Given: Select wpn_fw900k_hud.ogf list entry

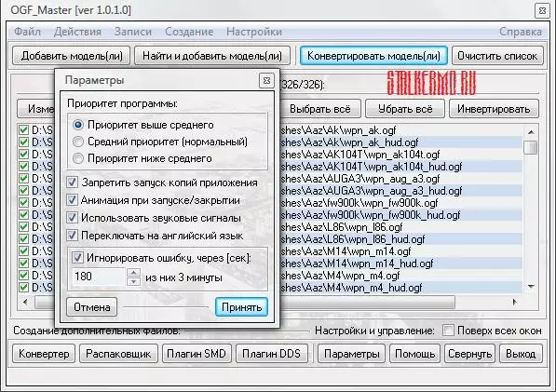Looking at the screenshot, I should pos(400,215).
